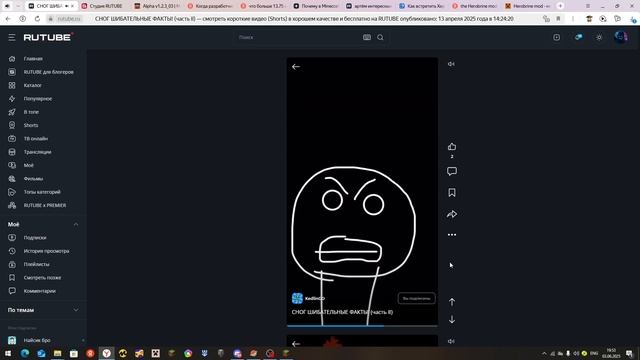Go to the next short
Screen dimensions: 640x360
(452, 319)
